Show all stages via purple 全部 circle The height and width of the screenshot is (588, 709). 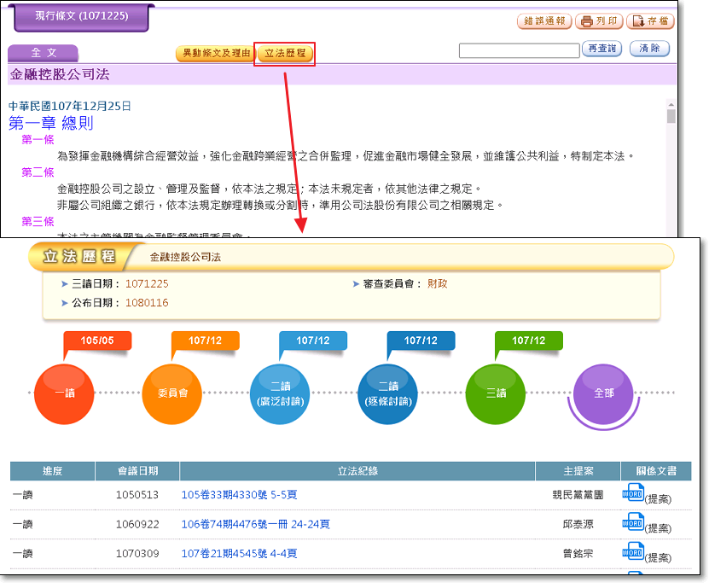(603, 393)
